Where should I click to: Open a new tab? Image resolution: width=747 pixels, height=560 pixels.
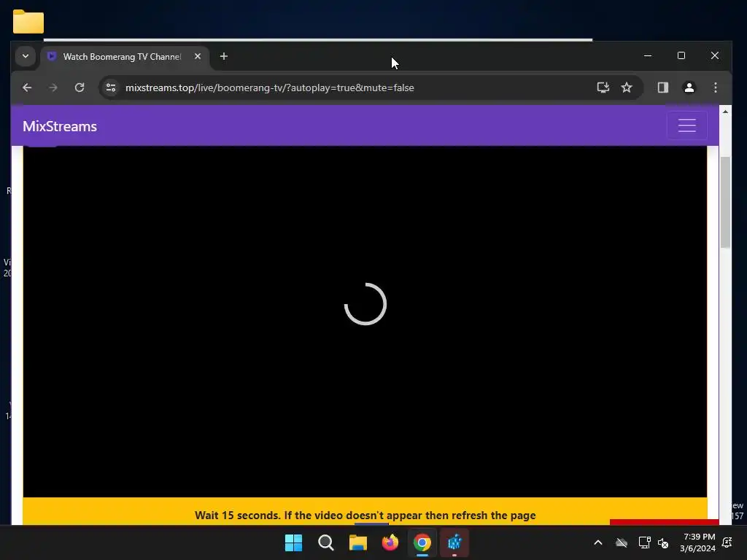(x=223, y=56)
